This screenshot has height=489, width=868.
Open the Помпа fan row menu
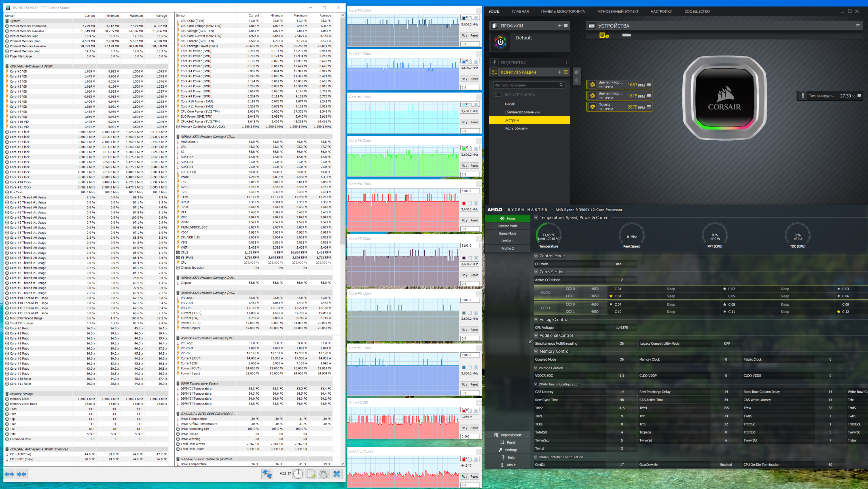pyautogui.click(x=649, y=107)
